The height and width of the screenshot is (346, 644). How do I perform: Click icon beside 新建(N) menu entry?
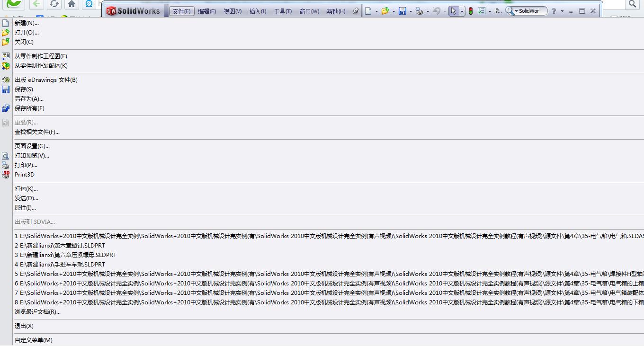(x=6, y=23)
